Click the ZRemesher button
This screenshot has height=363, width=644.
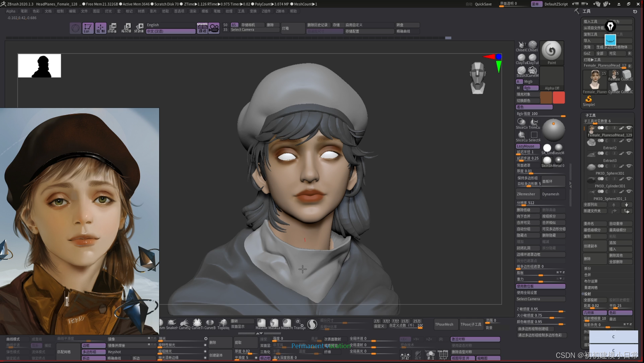527,194
